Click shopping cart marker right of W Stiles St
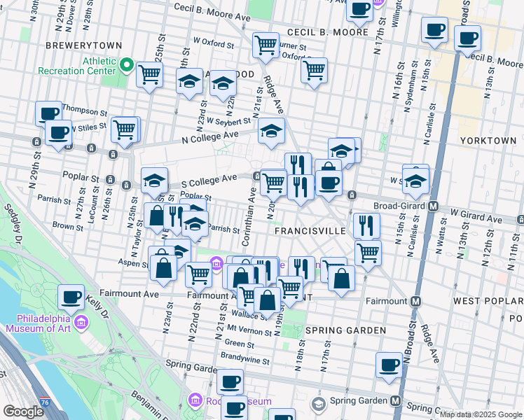Image resolution: width=524 pixels, height=420 pixels. [x=125, y=132]
